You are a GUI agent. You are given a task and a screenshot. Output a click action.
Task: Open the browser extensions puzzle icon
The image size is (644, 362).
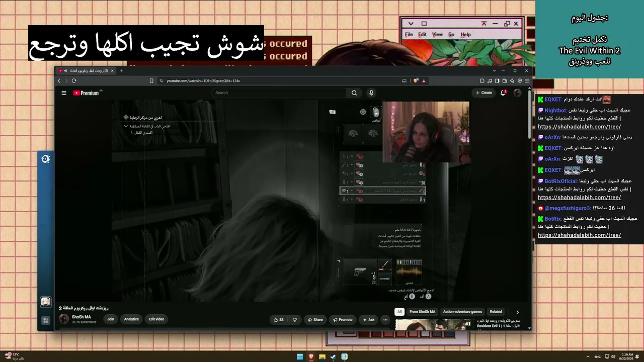[x=482, y=80]
